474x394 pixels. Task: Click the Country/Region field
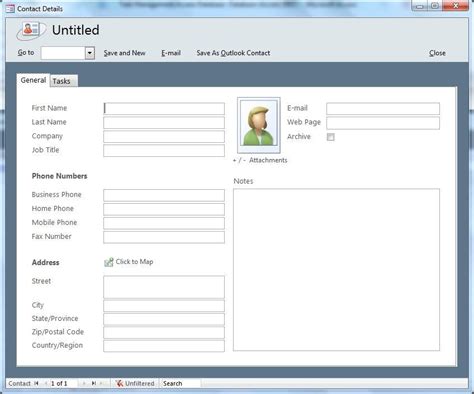click(164, 346)
